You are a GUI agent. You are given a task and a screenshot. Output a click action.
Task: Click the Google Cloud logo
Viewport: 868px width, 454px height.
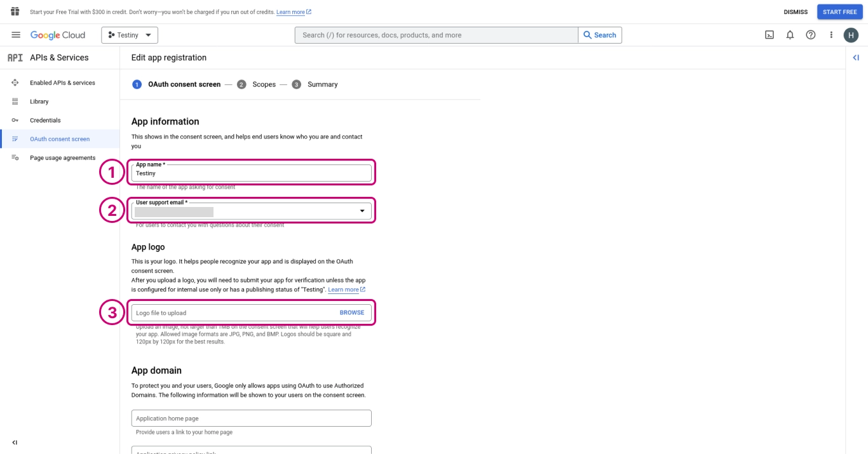tap(58, 35)
